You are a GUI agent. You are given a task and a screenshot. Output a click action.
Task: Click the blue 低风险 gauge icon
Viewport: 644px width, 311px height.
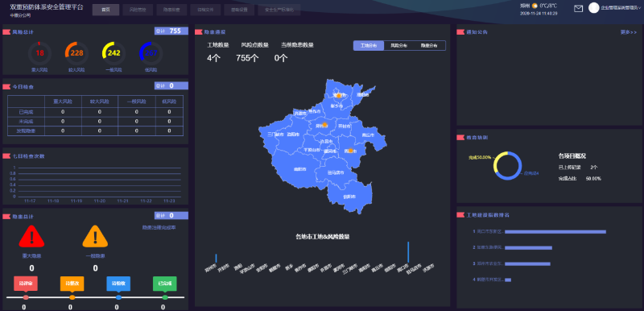pyautogui.click(x=151, y=52)
